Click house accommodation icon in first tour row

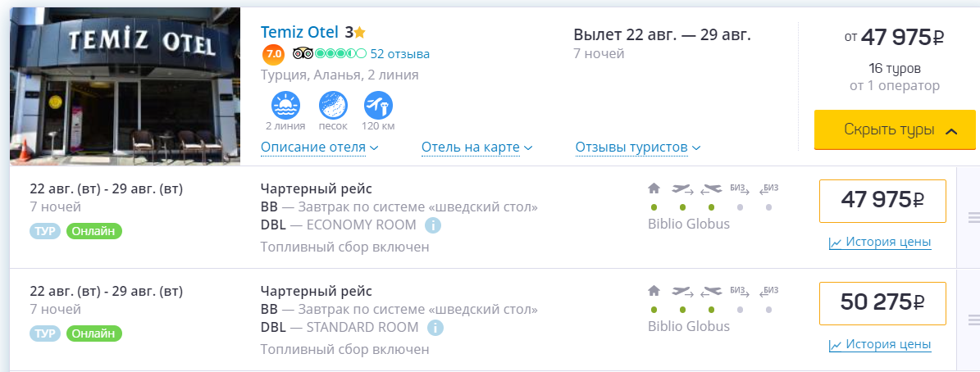[x=654, y=188]
